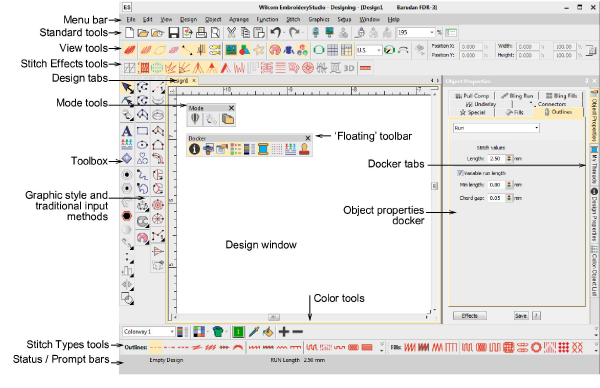Image resolution: width=600 pixels, height=388 pixels.
Task: Click the color picker eyedropper icon
Action: coord(253,331)
